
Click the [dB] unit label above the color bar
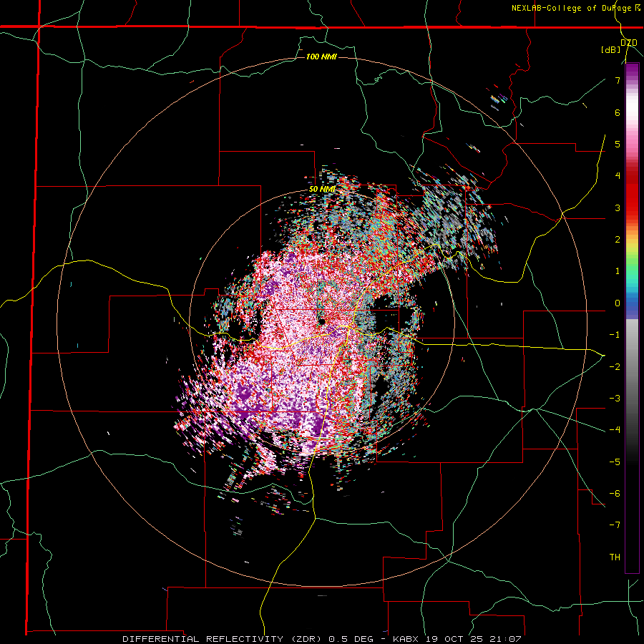[x=611, y=49]
